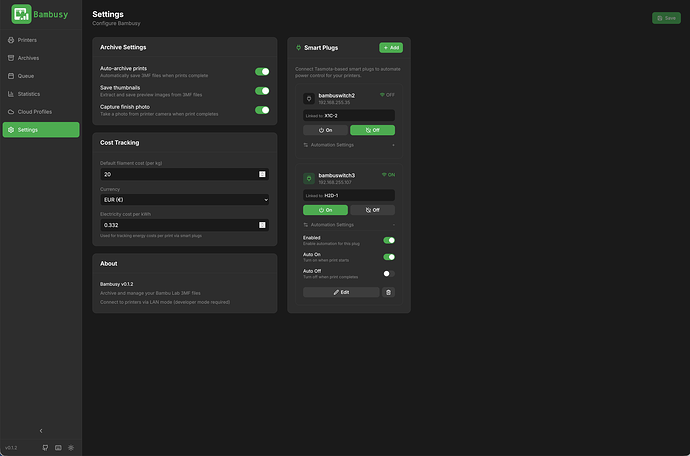
Task: Click the bambuswitch2 plug icon
Action: (309, 99)
